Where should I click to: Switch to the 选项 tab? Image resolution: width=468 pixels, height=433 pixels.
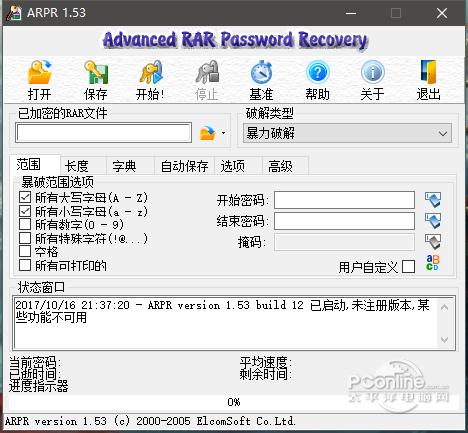point(238,166)
